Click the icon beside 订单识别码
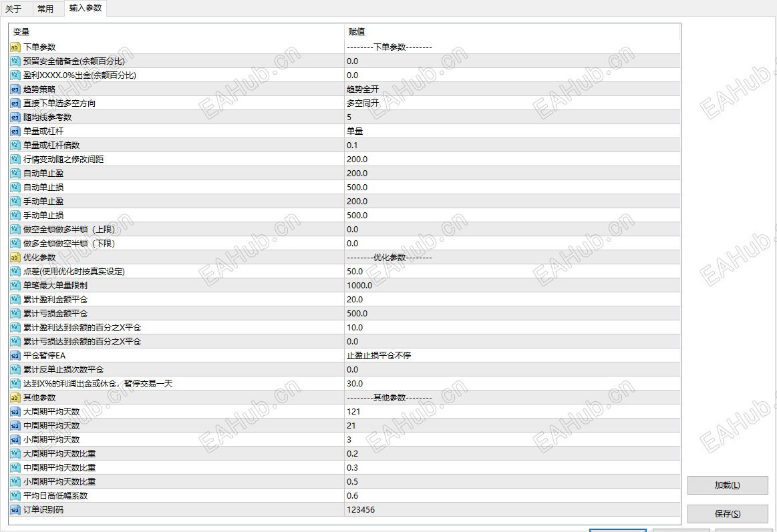777x532 pixels. pos(15,510)
